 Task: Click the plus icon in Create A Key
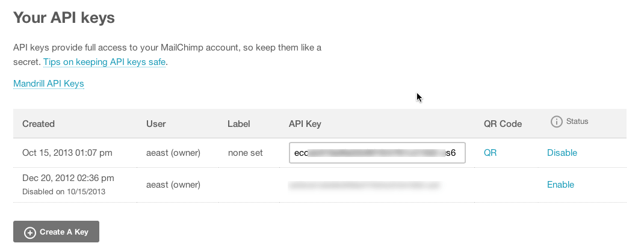(x=30, y=232)
